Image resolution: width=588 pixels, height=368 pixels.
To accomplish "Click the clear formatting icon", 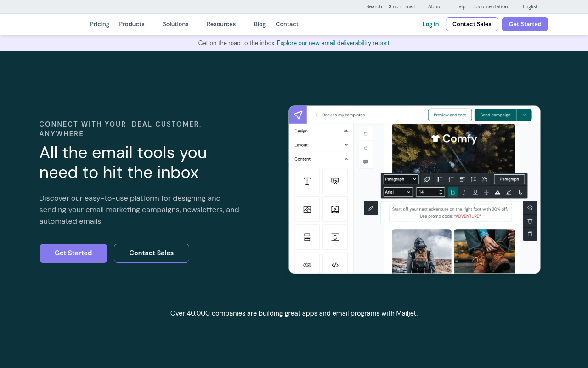I will pos(520,192).
